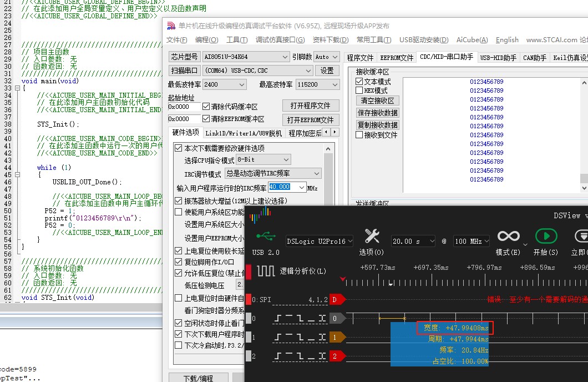Set rising edge trigger on channel 2
The image size is (588, 382).
pyautogui.click(x=277, y=356)
